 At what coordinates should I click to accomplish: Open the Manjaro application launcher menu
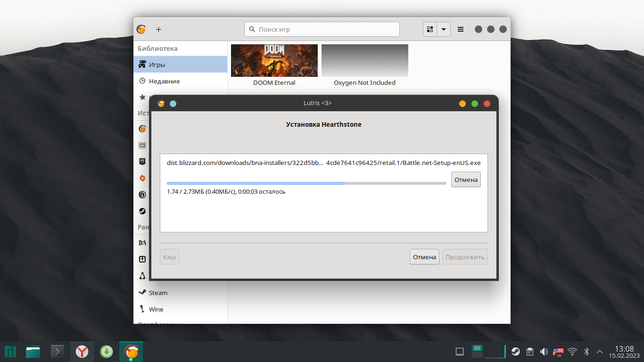[10, 352]
